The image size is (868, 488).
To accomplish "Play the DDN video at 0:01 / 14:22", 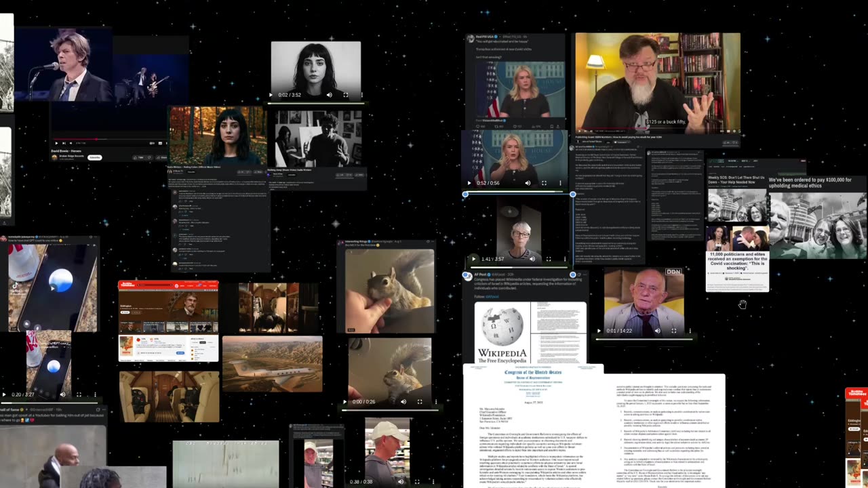I will click(x=599, y=331).
